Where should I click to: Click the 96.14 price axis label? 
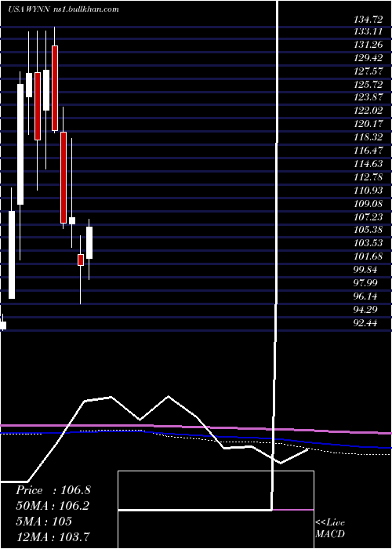[366, 296]
